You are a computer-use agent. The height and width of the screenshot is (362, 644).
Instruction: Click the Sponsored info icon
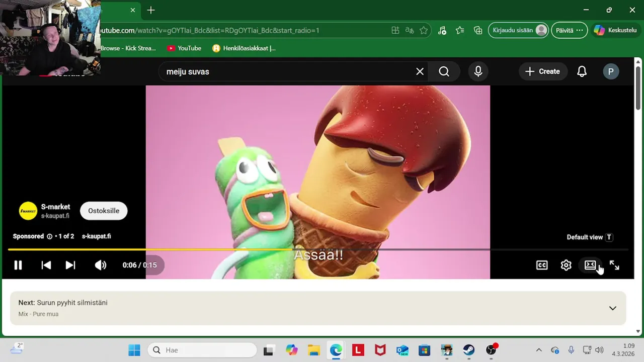pos(49,236)
